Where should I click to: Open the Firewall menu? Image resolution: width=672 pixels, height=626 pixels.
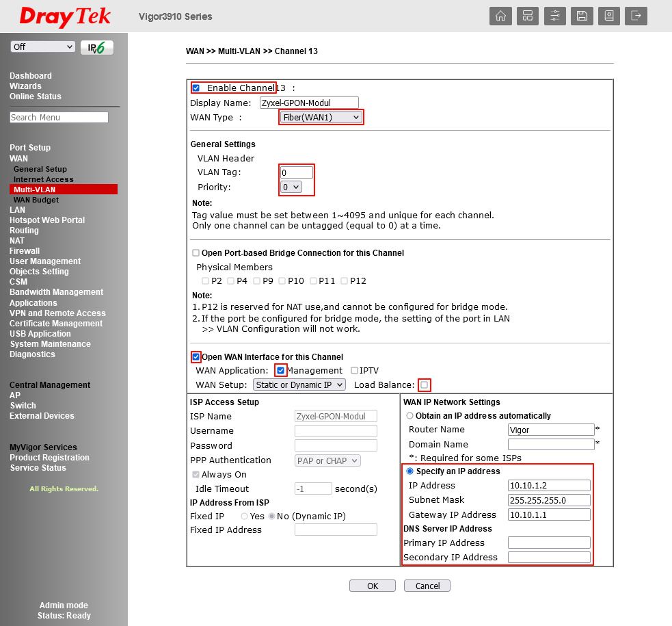[25, 251]
